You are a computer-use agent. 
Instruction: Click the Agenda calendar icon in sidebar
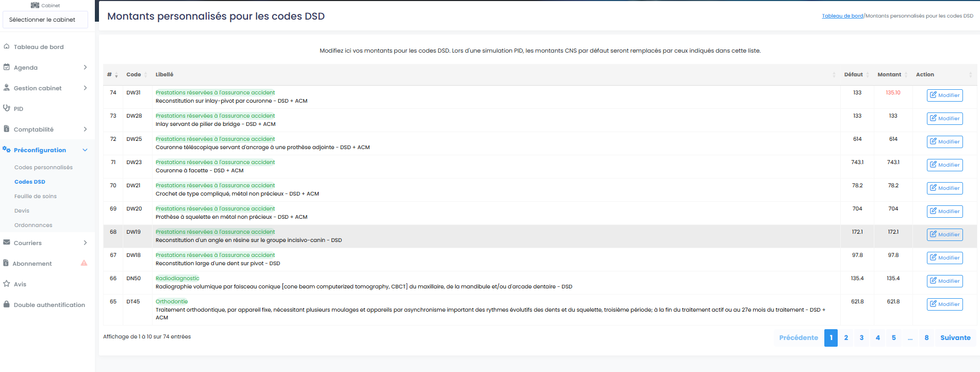(x=7, y=67)
